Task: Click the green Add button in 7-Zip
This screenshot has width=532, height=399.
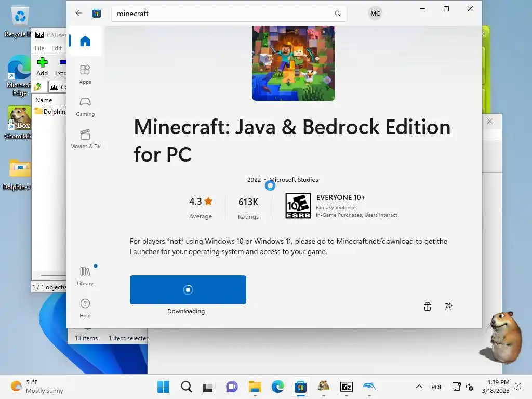Action: click(42, 66)
